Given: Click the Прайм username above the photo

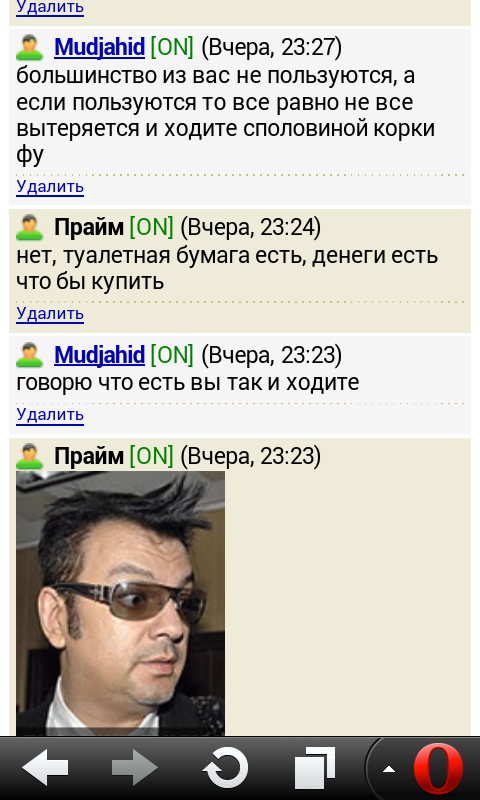Looking at the screenshot, I should (89, 457).
